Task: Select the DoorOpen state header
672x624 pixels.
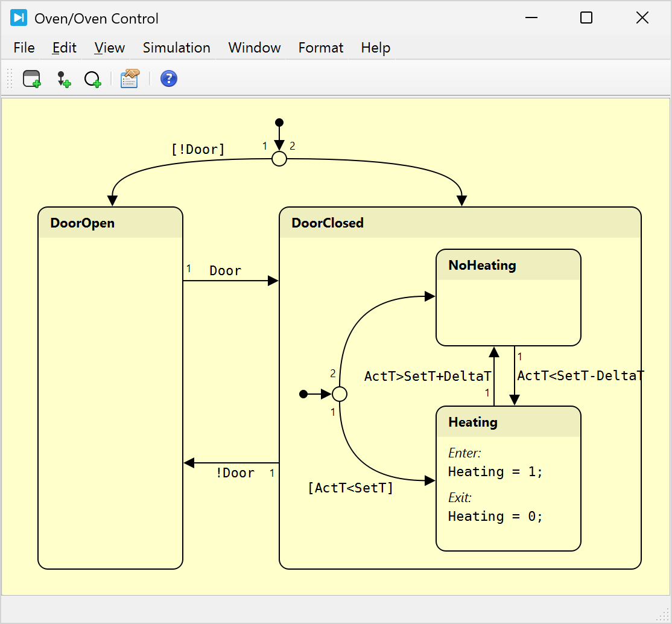Action: coord(83,223)
